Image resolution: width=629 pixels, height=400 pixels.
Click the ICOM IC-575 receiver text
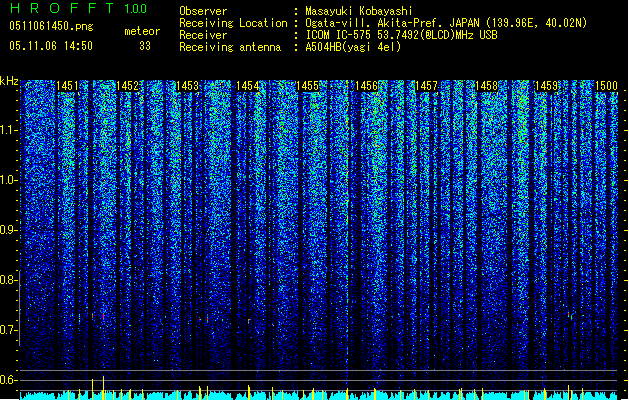(x=401, y=35)
